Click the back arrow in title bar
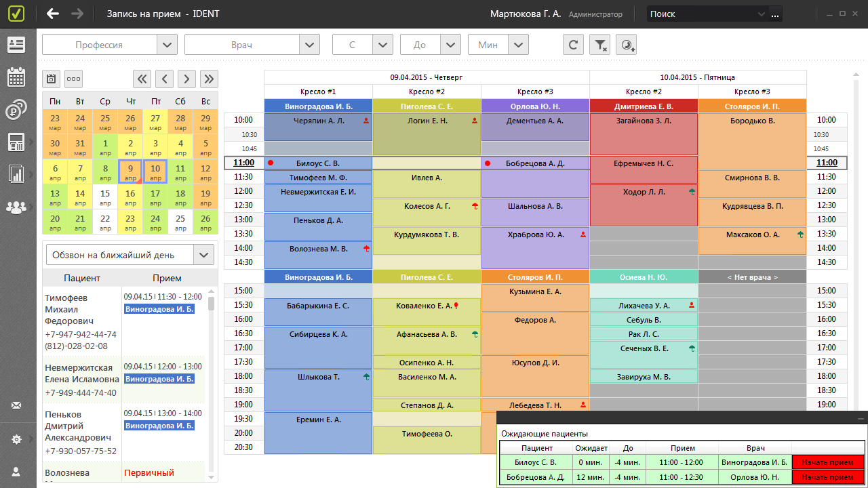Image resolution: width=868 pixels, height=488 pixels. point(53,14)
